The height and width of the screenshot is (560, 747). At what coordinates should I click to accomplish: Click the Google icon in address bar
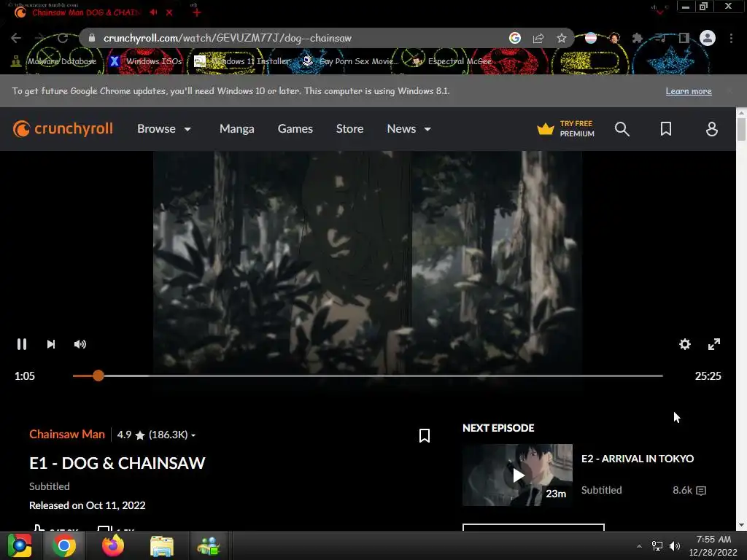514,38
